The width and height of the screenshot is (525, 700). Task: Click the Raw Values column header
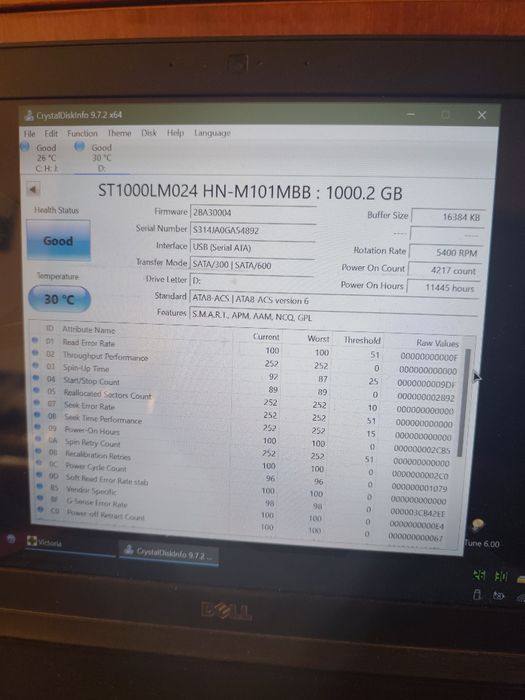pos(438,343)
